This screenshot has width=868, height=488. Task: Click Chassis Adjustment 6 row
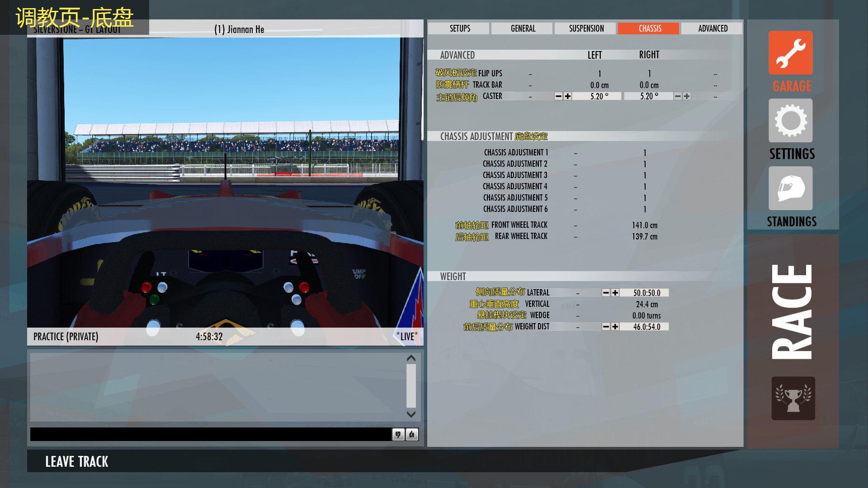pos(565,209)
